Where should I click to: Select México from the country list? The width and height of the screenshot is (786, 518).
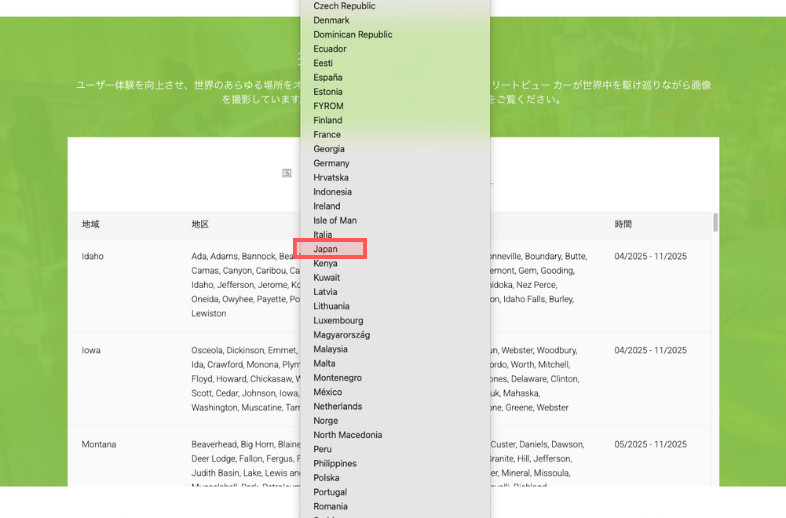click(328, 392)
